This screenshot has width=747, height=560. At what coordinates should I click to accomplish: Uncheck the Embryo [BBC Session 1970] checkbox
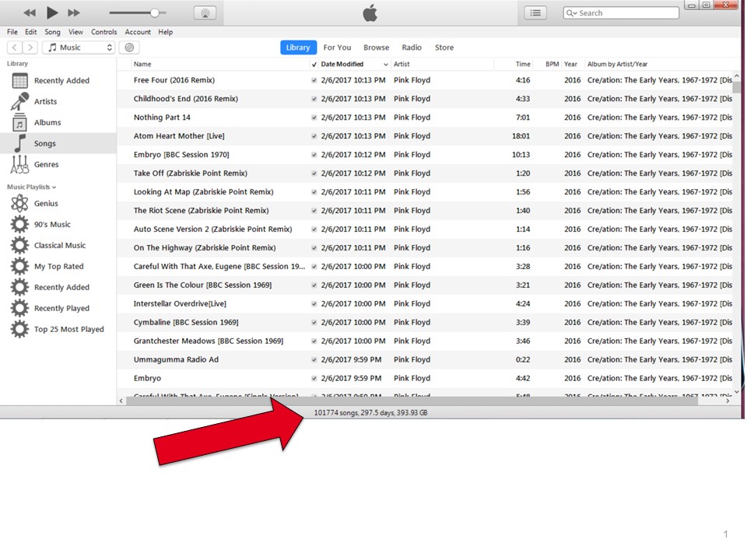[314, 155]
